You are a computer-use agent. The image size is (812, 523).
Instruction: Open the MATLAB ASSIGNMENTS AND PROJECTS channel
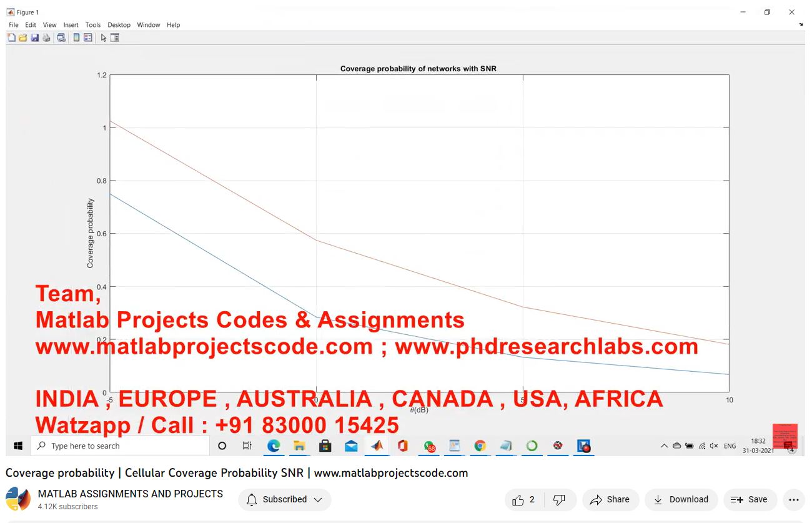coord(130,494)
